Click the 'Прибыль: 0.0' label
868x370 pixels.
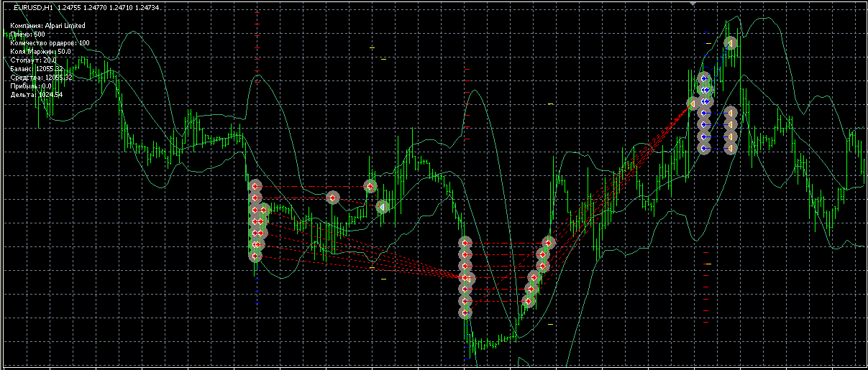(31, 86)
